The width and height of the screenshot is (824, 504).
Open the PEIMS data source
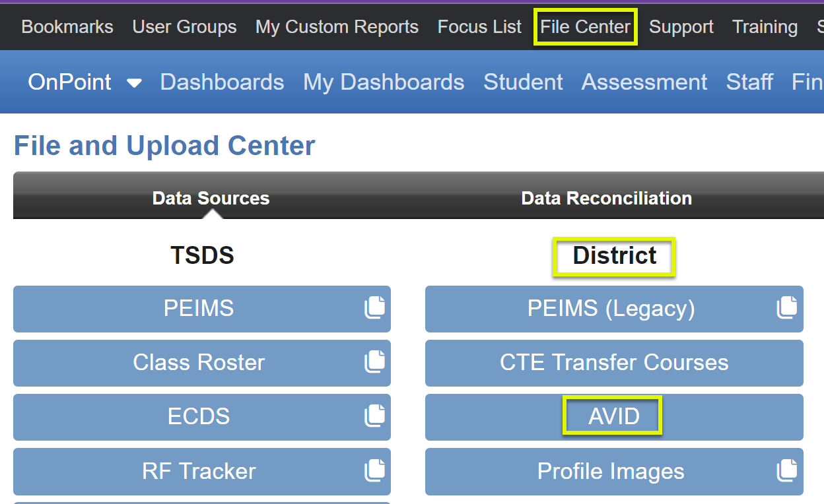[198, 307]
